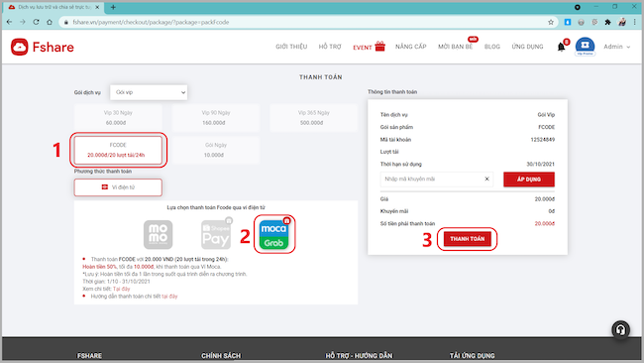Click 'Hoàn tiền 50%' promo text
Image resolution: width=644 pixels, height=363 pixels.
[100, 267]
